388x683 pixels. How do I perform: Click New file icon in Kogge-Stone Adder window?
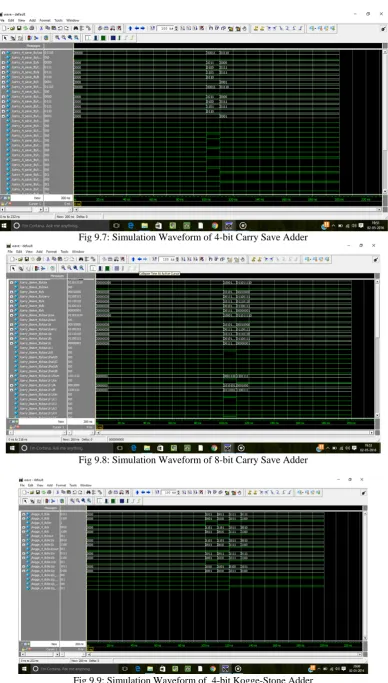(x=24, y=492)
